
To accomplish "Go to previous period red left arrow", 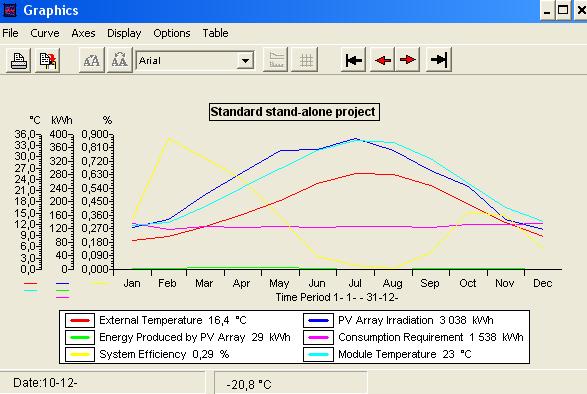I will pos(383,60).
